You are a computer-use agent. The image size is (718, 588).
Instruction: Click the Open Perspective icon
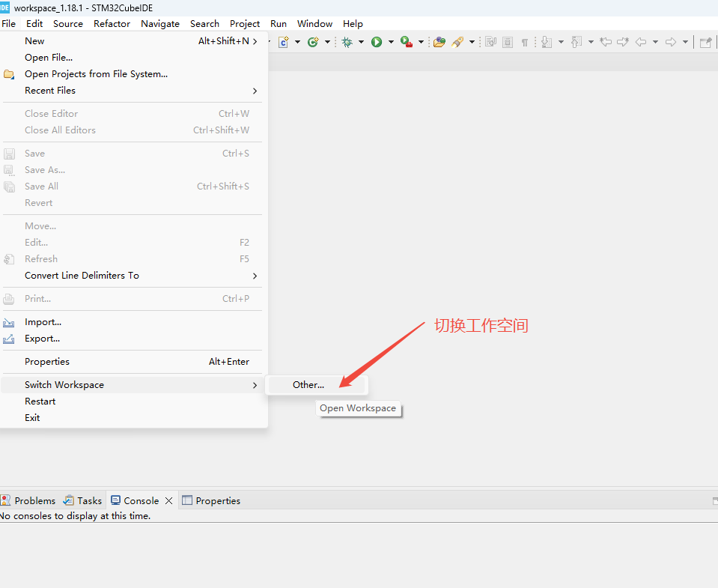point(705,42)
